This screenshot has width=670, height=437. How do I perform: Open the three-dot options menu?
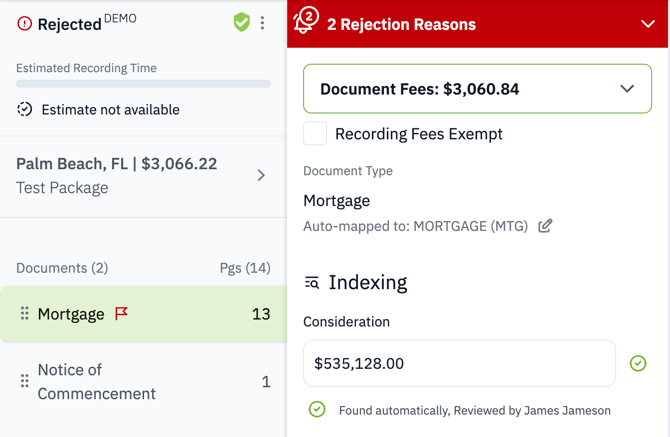point(262,23)
